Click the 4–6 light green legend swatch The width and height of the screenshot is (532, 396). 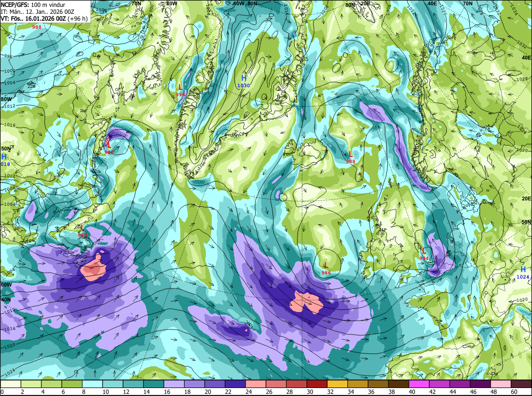pos(52,384)
